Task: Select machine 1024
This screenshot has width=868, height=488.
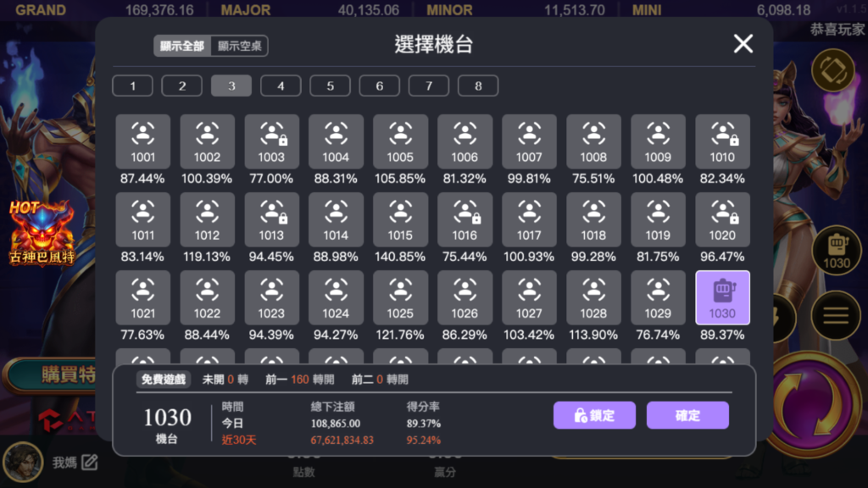Action: [336, 297]
